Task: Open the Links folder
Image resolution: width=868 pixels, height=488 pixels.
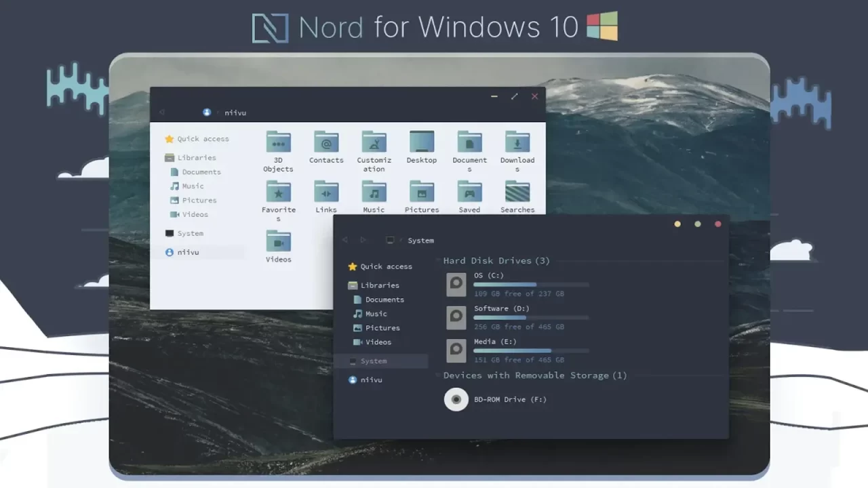Action: 326,197
